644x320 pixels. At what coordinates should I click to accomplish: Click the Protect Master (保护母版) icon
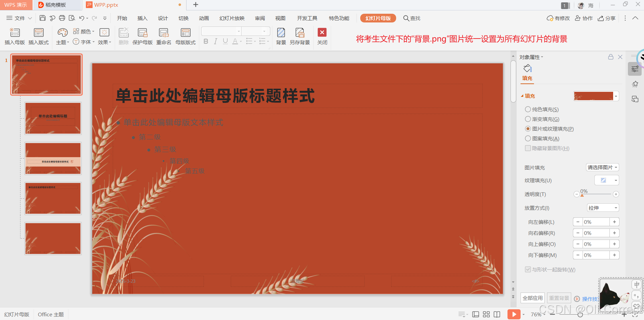coord(143,33)
